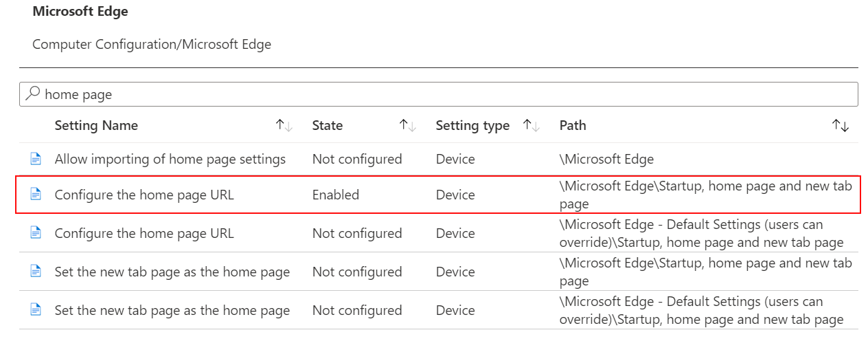868x339 pixels.
Task: Click Not configured state of Allow importing row
Action: point(357,159)
